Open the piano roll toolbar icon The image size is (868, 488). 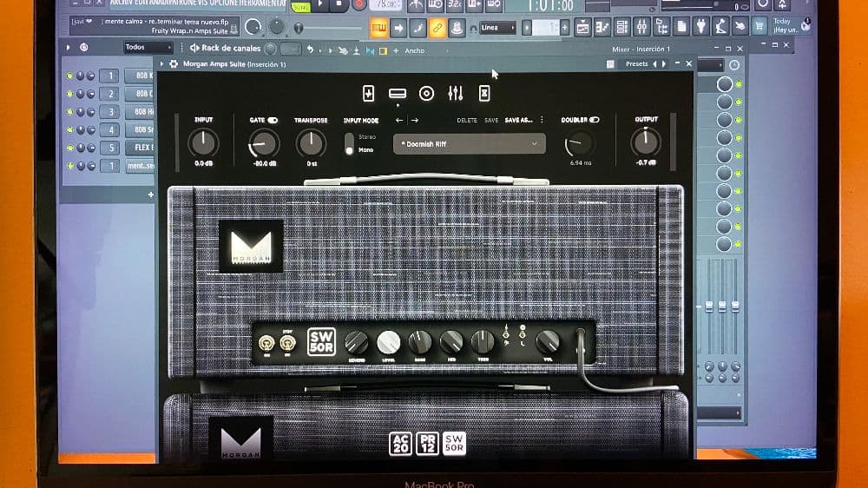pos(602,27)
